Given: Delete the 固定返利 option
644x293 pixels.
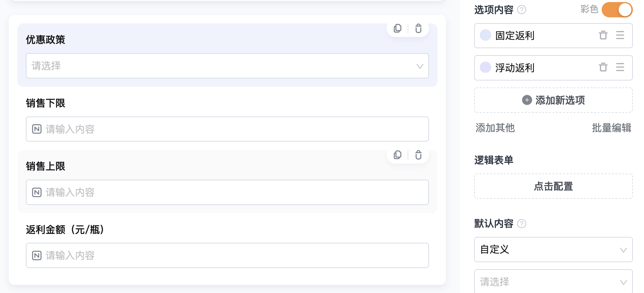Looking at the screenshot, I should tap(603, 35).
